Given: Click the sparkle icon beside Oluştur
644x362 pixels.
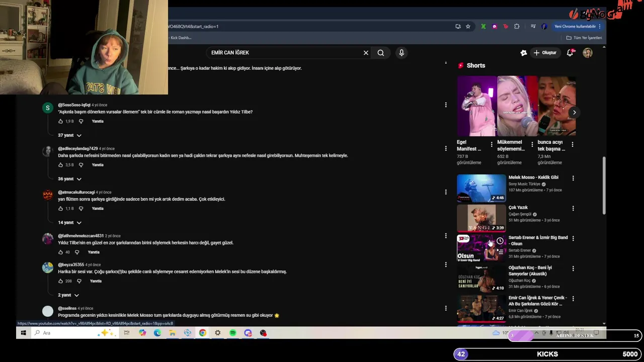Looking at the screenshot, I should click(x=524, y=53).
